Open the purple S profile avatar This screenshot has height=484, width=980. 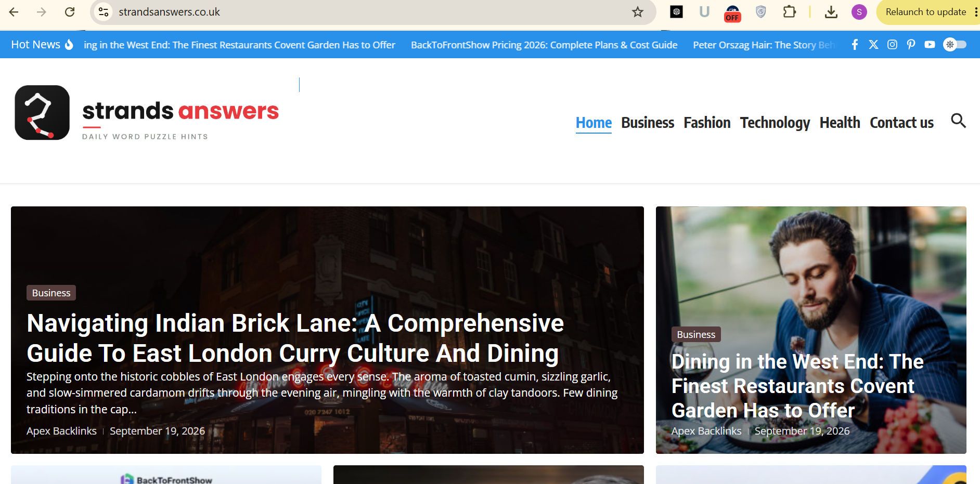coord(859,12)
